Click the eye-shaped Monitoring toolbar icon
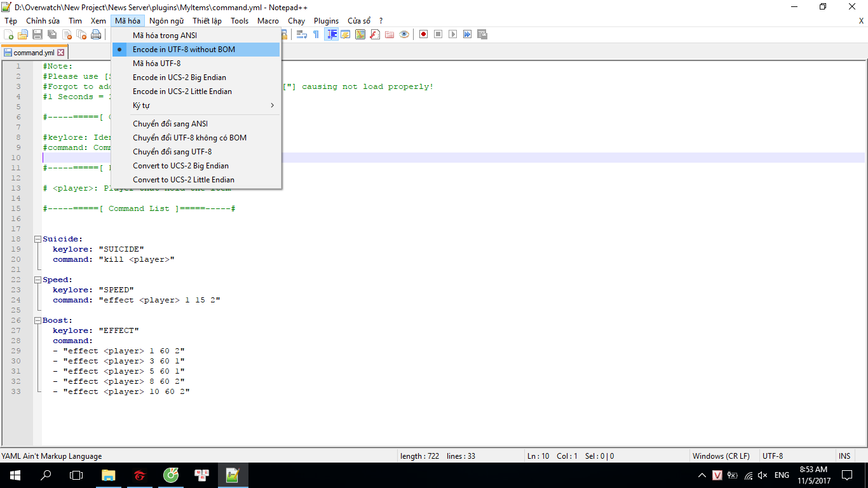Viewport: 868px width, 488px height. (x=404, y=34)
